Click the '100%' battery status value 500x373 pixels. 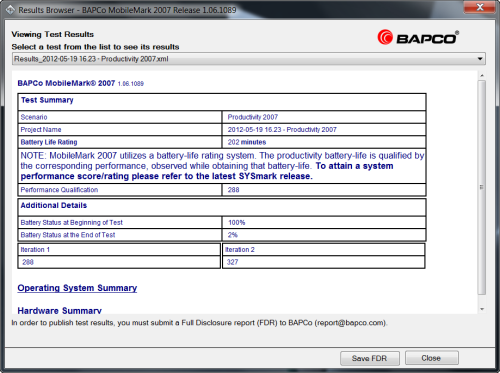point(237,223)
